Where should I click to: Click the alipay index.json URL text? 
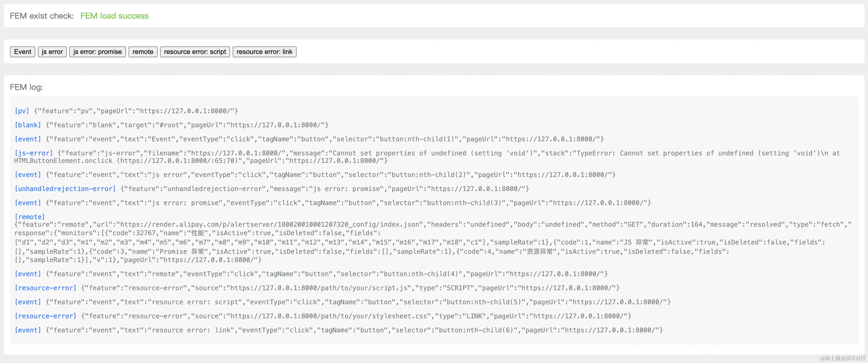tap(270, 225)
